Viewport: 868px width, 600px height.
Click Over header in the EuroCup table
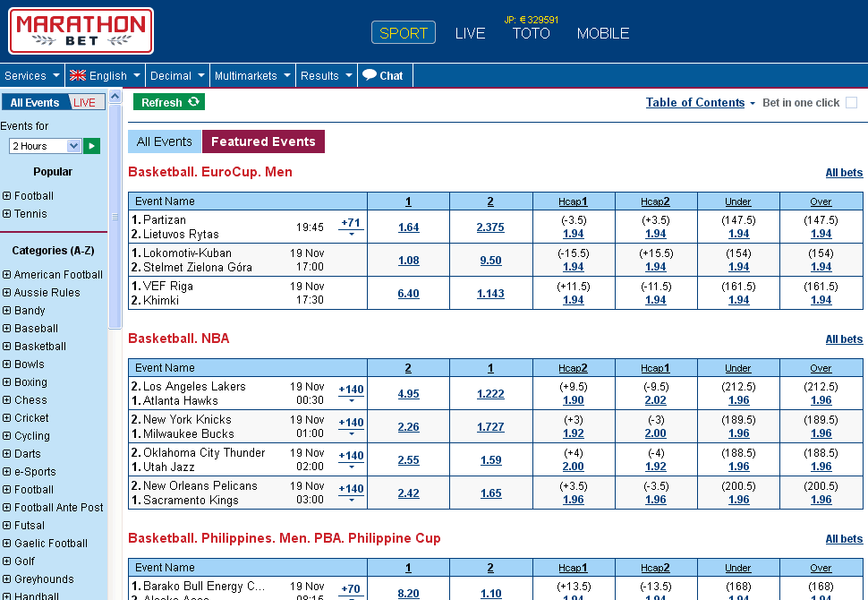click(821, 201)
